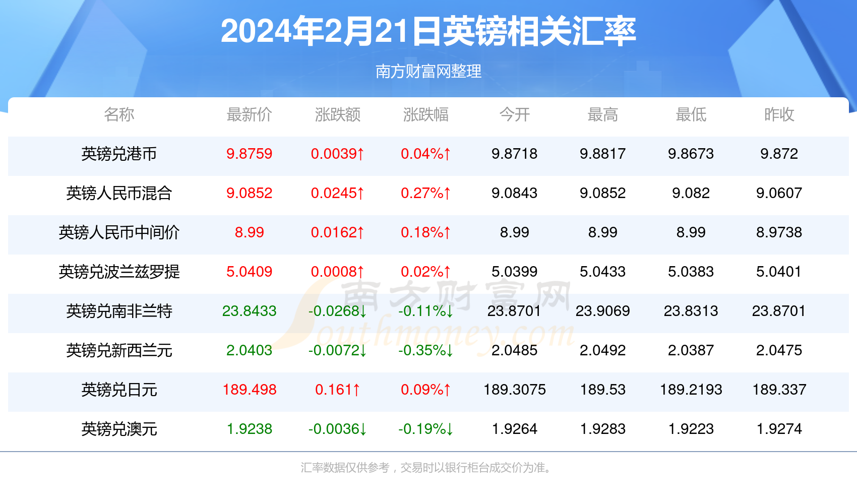Click opening value 9.0843
Image resolution: width=857 pixels, height=504 pixels.
[515, 193]
